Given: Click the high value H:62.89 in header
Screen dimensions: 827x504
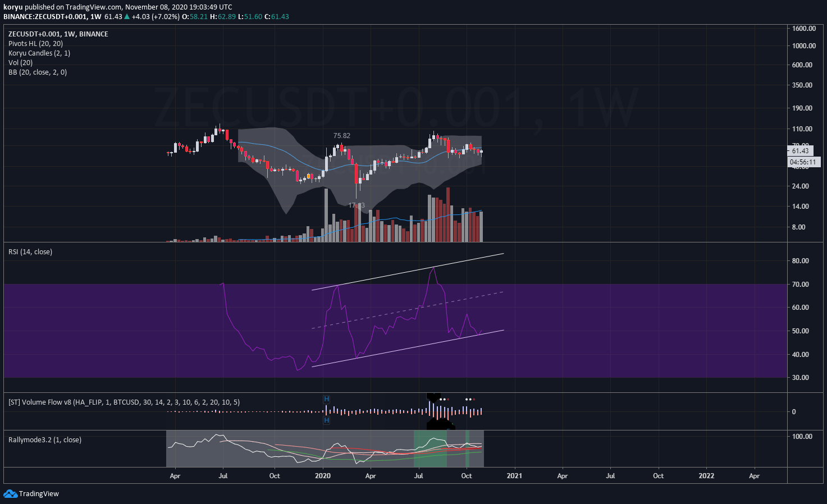Looking at the screenshot, I should tap(223, 17).
